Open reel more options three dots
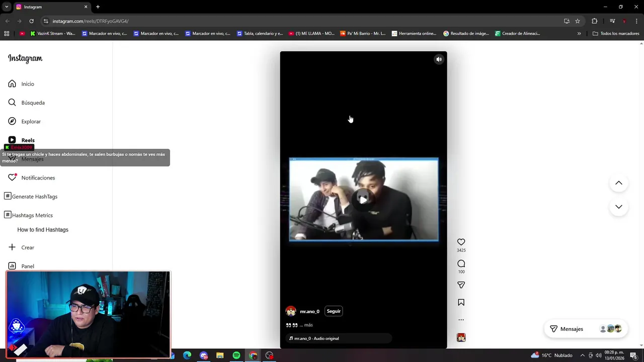Screen dimensions: 644x362 click(x=461, y=320)
